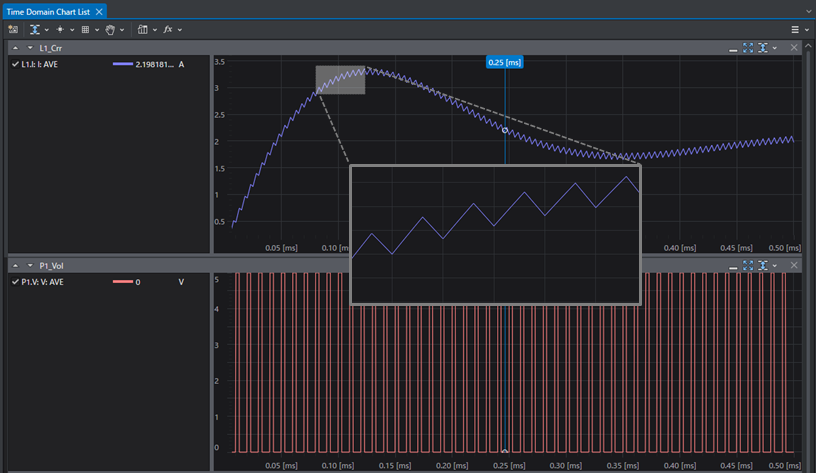Viewport: 816px width, 473px height.
Task: Click the L1_Crr chart vertical fit icon
Action: [763, 48]
